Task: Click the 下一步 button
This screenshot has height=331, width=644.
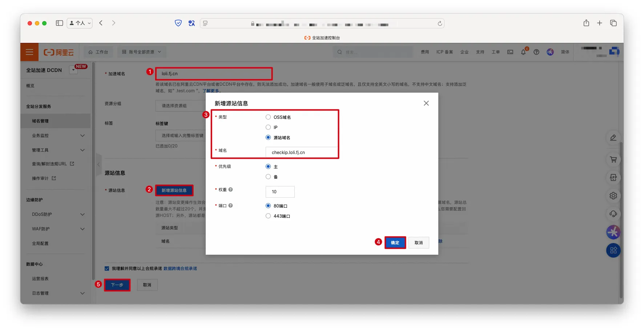Action: click(117, 285)
